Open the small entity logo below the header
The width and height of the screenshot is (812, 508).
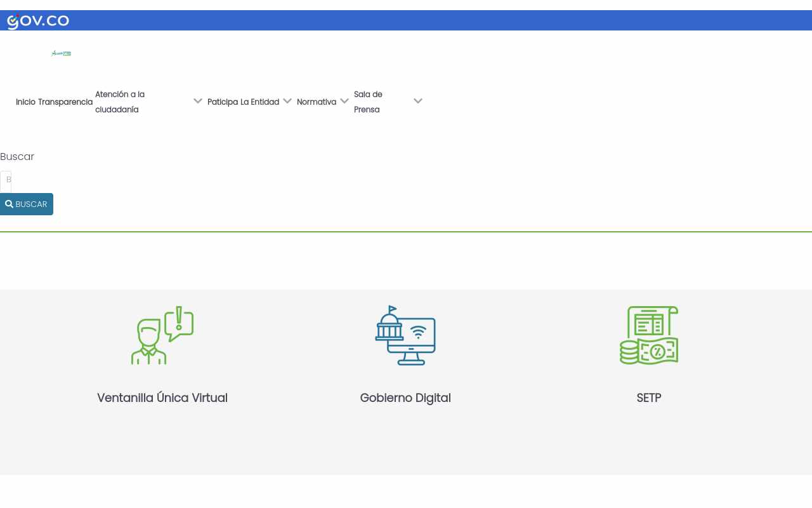pyautogui.click(x=62, y=53)
